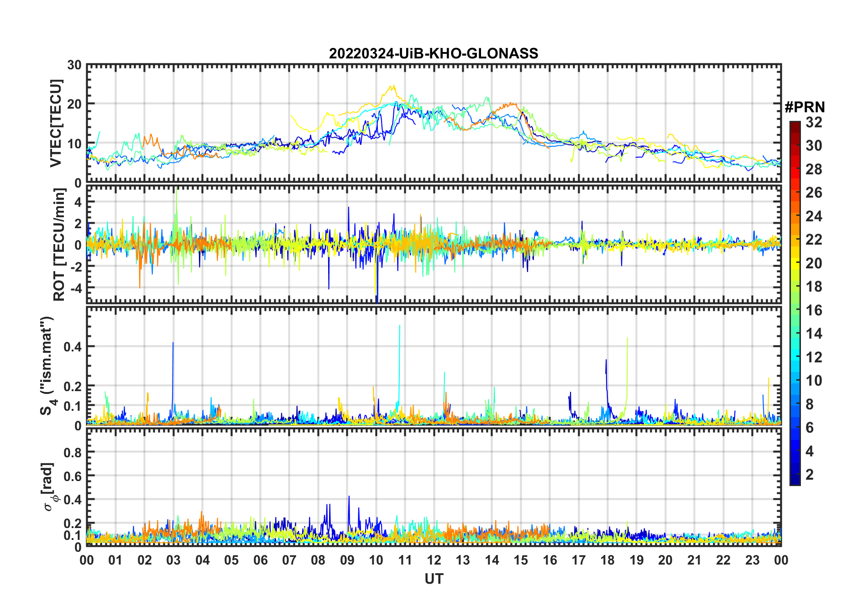Click the plot title 20220324-UiB-KHO-GLONASS
Image resolution: width=868 pixels, height=607 pixels.
click(x=434, y=53)
